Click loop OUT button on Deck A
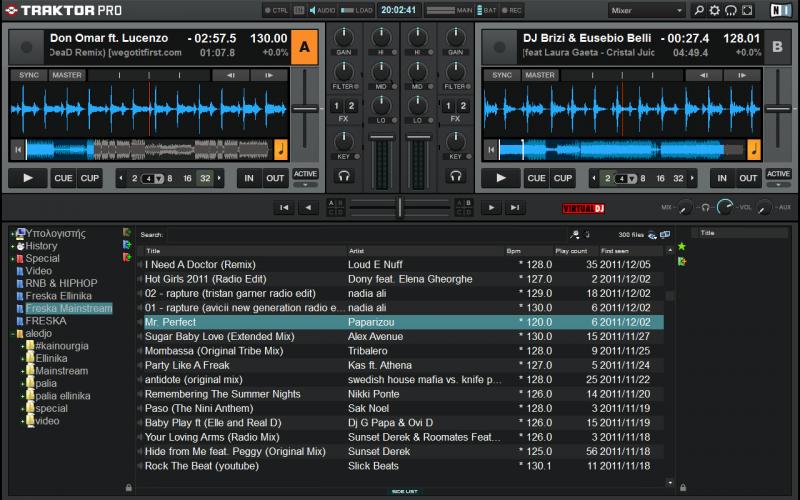This screenshot has height=500, width=800. (275, 178)
